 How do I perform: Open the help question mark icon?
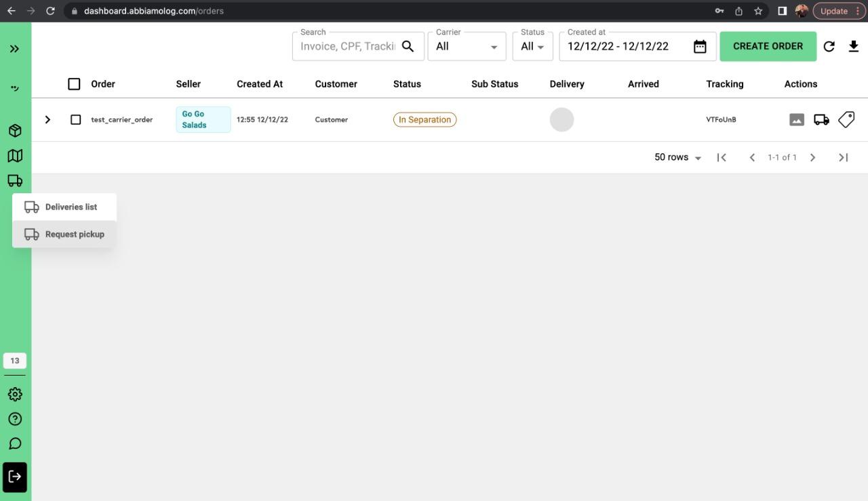15,419
